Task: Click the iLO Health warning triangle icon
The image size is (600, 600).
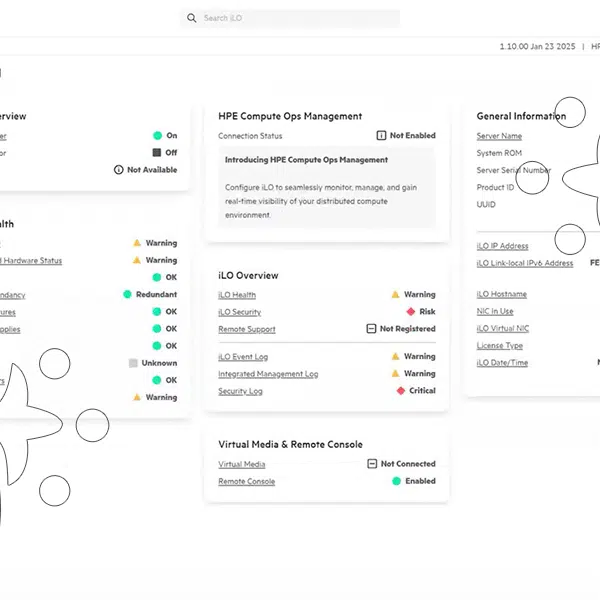Action: coord(396,295)
